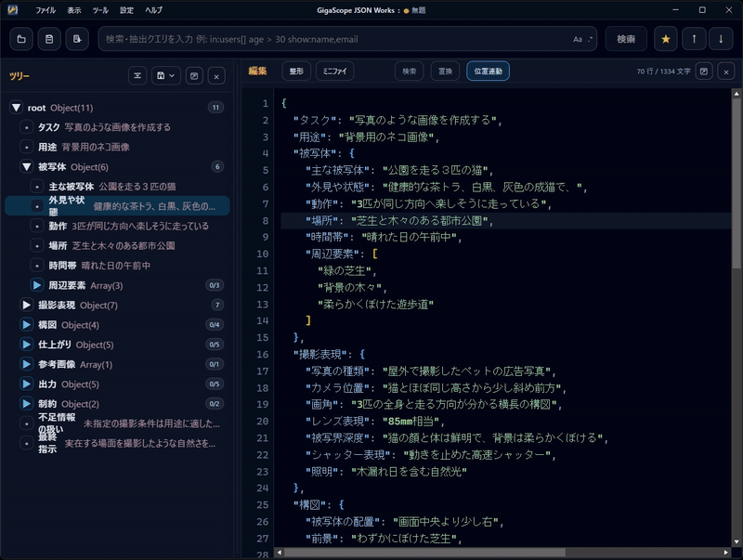
Task: Select the タスク tree row
Action: tap(118, 127)
